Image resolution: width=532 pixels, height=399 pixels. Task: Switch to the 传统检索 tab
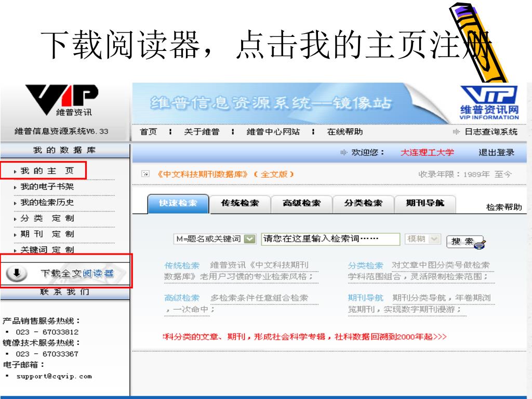point(240,203)
